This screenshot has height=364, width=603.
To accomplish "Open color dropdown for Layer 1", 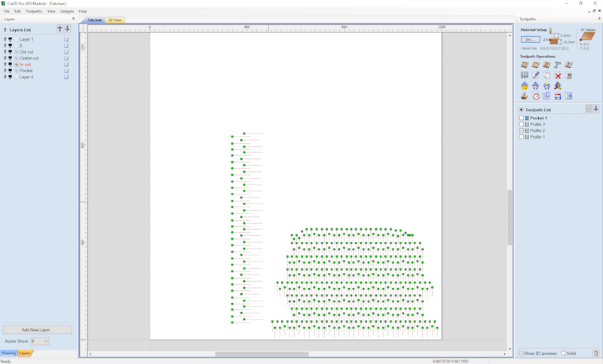I will coord(11,39).
